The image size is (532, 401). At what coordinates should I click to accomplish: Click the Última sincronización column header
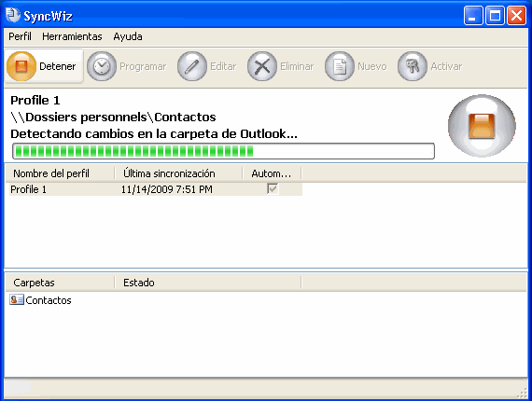[178, 173]
